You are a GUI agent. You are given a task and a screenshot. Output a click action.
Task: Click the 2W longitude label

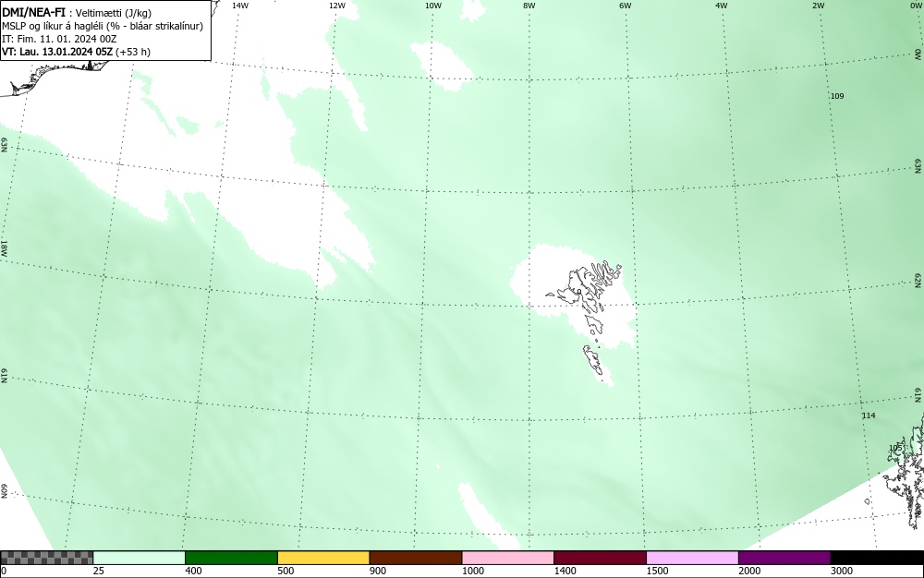tap(818, 6)
